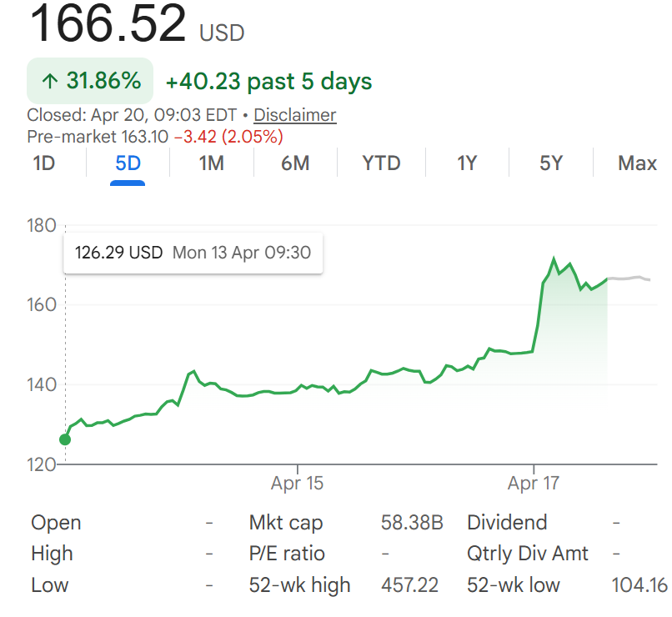The width and height of the screenshot is (672, 617).
Task: Open the Disclaimer link
Action: tap(294, 115)
